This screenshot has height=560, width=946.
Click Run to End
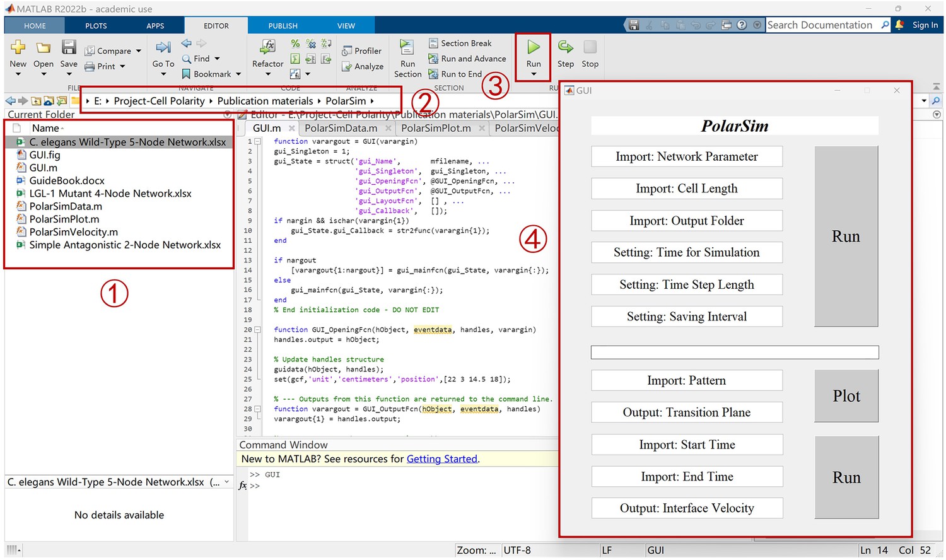click(x=455, y=74)
